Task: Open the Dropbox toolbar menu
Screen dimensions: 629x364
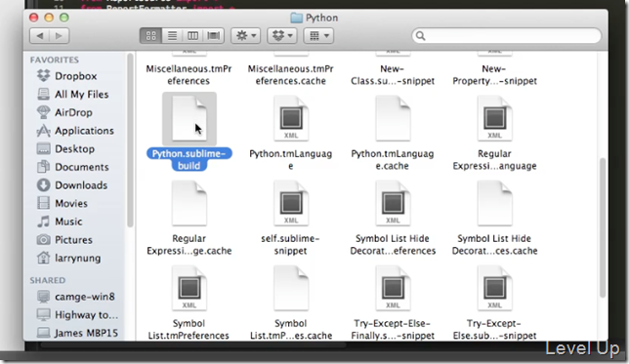Action: (x=282, y=36)
